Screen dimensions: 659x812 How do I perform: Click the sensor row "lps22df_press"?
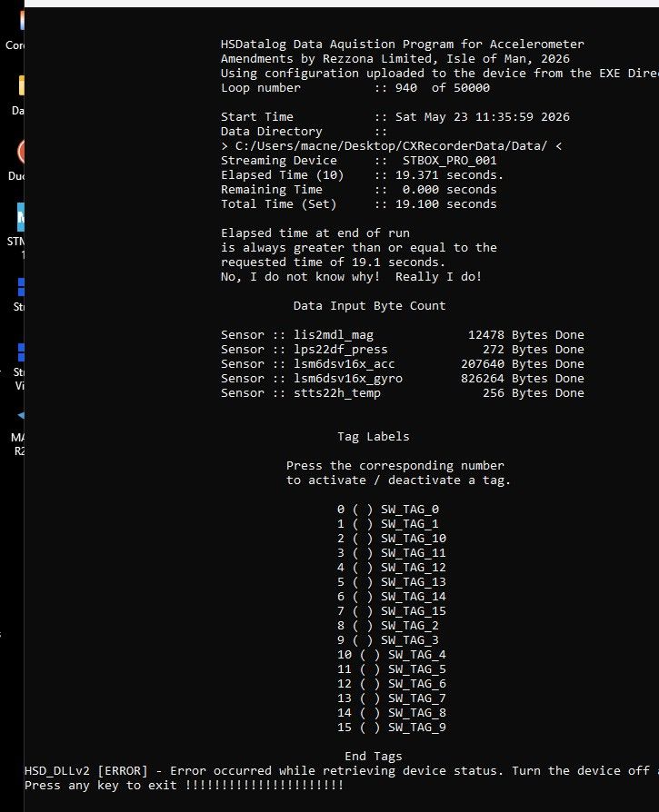(403, 350)
